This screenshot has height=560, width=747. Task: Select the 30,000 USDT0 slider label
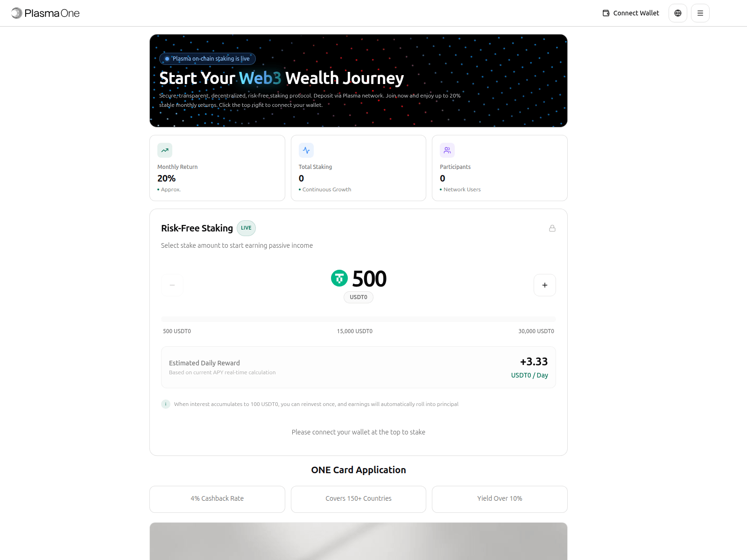(536, 331)
